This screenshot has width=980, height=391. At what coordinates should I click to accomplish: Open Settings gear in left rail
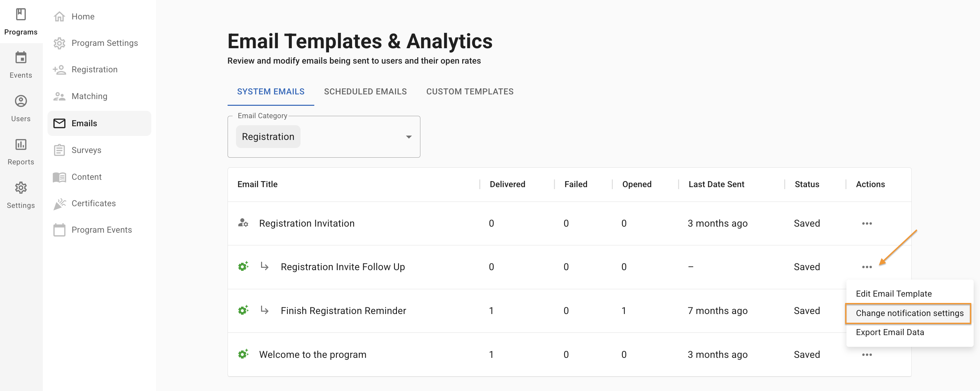point(20,188)
